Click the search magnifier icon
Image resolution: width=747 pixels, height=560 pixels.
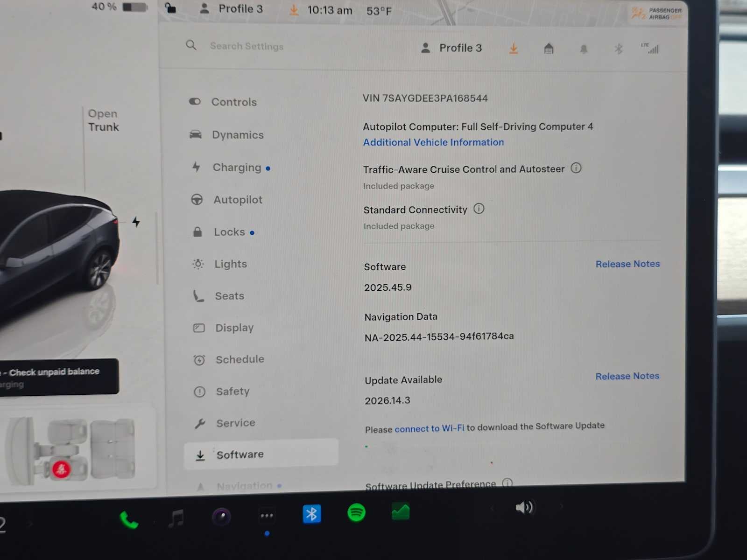[191, 45]
